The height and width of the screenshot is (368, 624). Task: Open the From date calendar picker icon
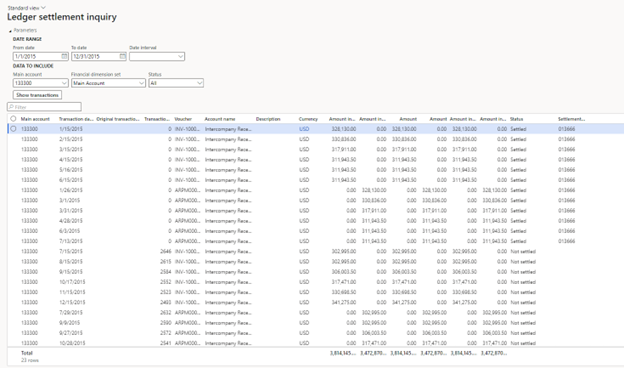[x=64, y=56]
